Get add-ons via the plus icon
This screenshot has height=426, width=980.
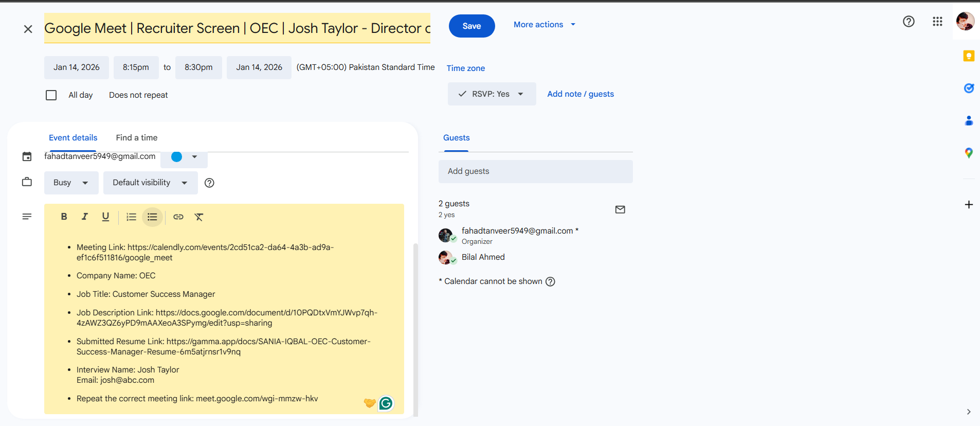pyautogui.click(x=969, y=204)
